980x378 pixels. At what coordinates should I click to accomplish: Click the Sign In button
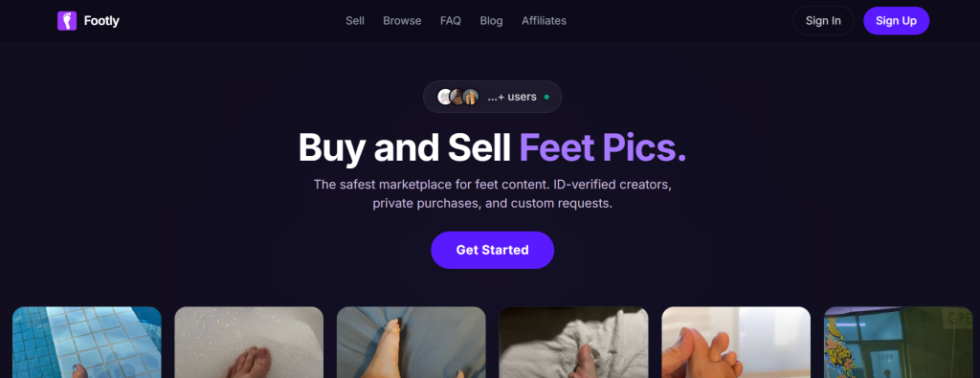point(823,21)
